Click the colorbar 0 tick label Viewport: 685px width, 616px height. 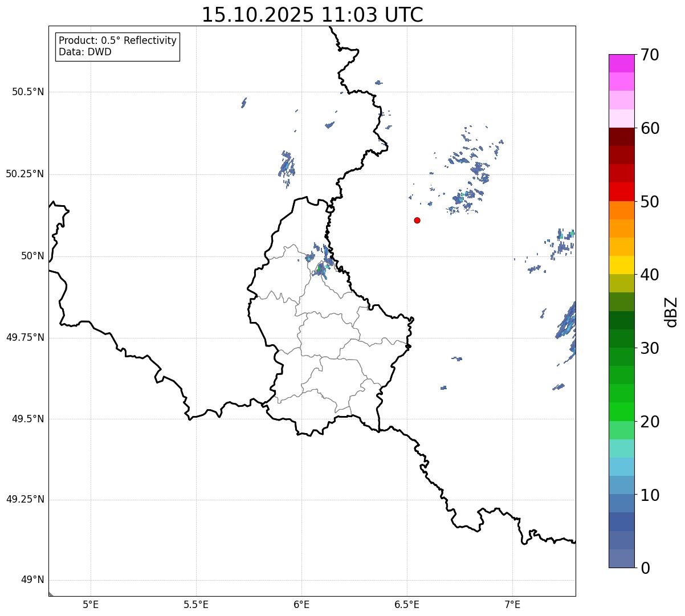point(645,568)
